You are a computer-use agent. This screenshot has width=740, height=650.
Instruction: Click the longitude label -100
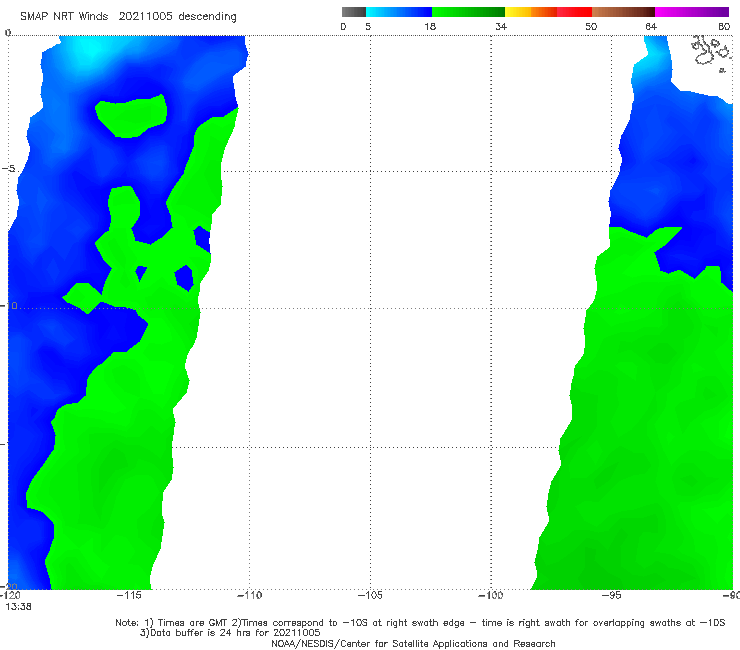tap(491, 595)
